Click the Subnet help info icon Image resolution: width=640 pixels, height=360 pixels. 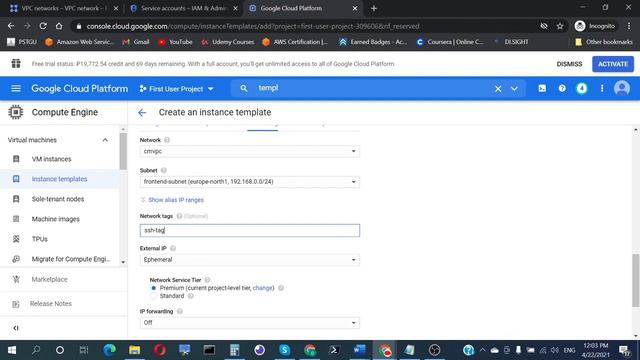(x=164, y=170)
